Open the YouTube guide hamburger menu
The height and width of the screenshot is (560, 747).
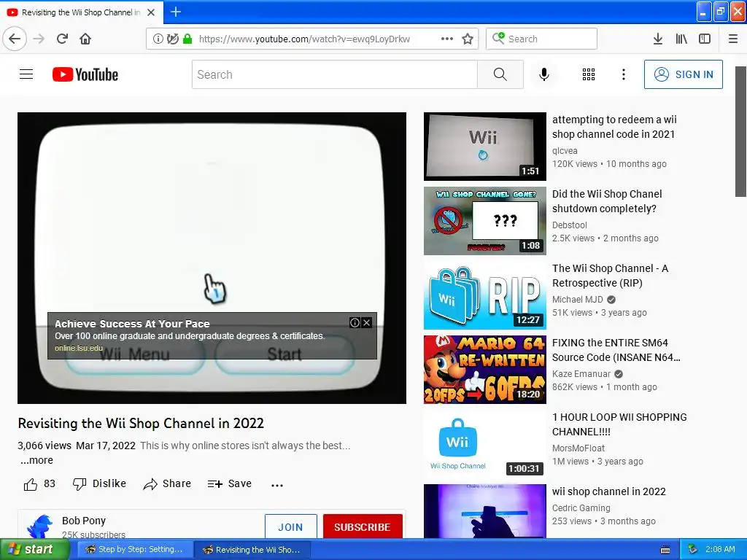coord(26,74)
